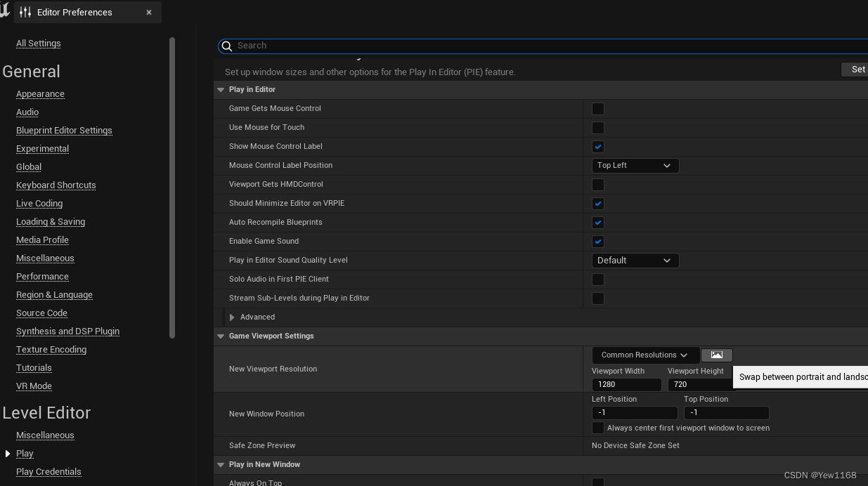Open Play Credentials settings
The width and height of the screenshot is (868, 486).
[48, 472]
